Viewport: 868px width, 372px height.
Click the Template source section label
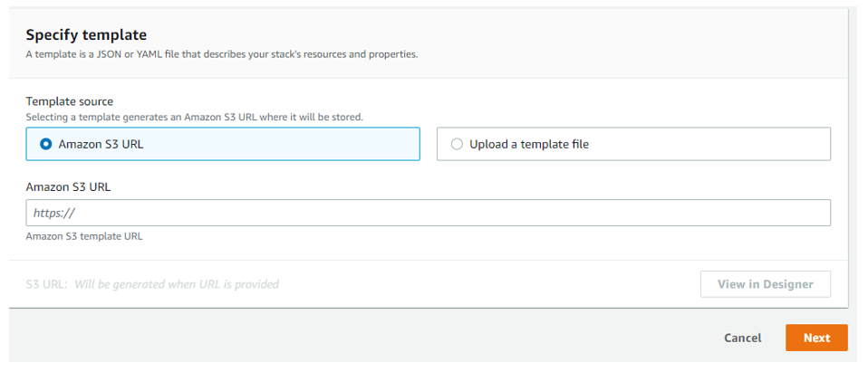click(x=70, y=101)
